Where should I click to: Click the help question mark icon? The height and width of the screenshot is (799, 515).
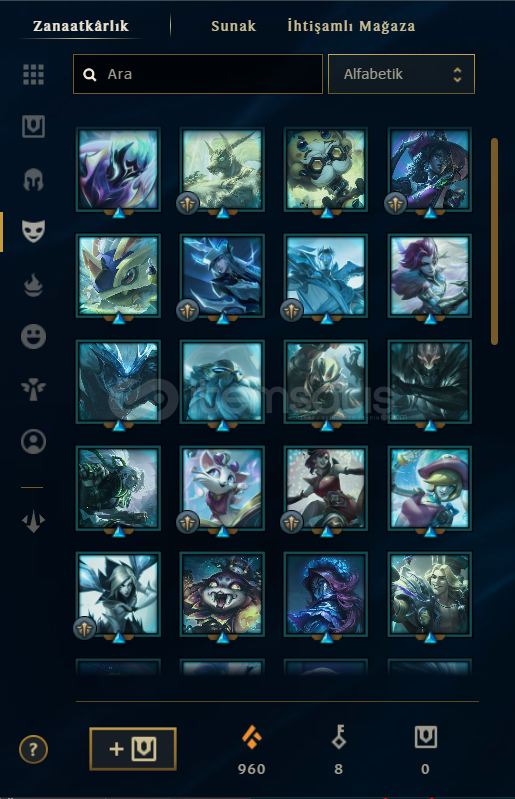34,749
